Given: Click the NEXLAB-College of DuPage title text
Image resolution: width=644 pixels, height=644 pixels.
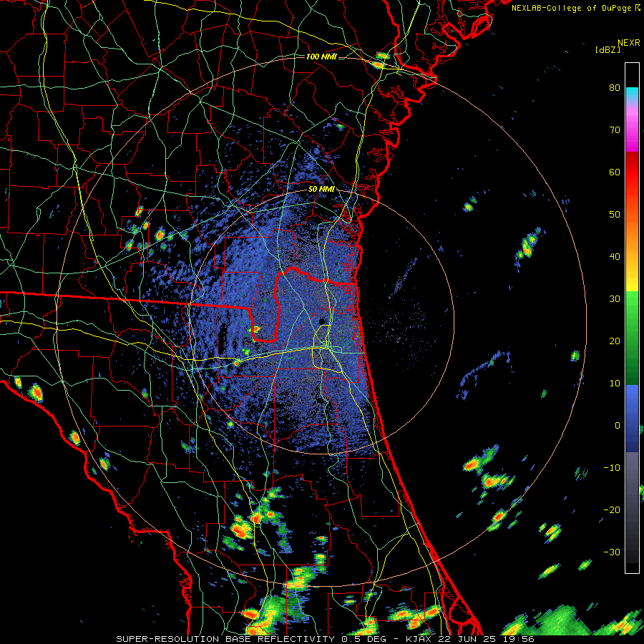Looking at the screenshot, I should click(575, 8).
